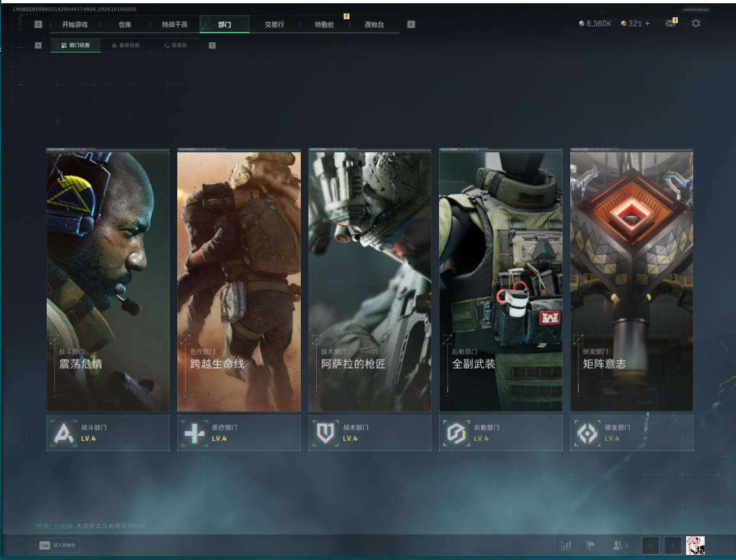Click the world chat message line
This screenshot has height=560, width=736.
point(91,526)
